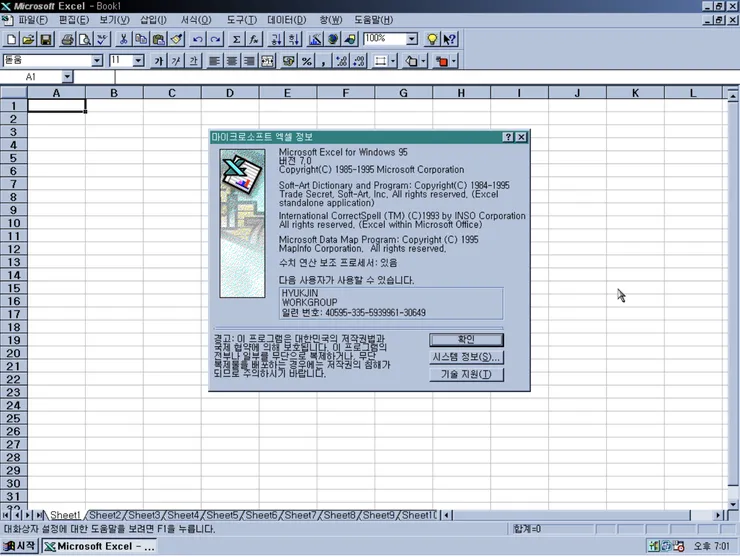Viewport: 740px width, 557px height.
Task: Open the Function Wizard fx icon
Action: [254, 39]
